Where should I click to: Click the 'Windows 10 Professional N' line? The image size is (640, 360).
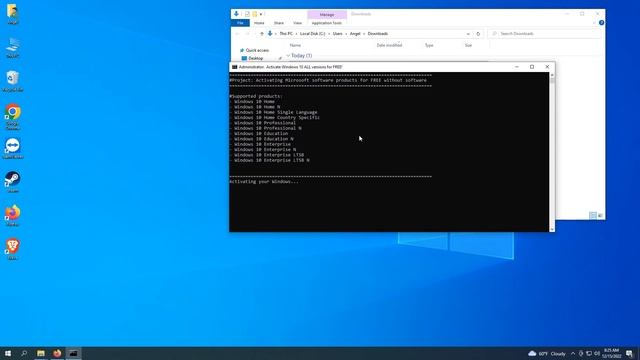268,128
